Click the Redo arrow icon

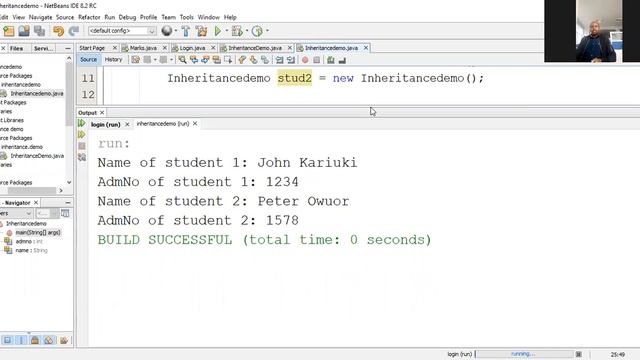[73, 31]
